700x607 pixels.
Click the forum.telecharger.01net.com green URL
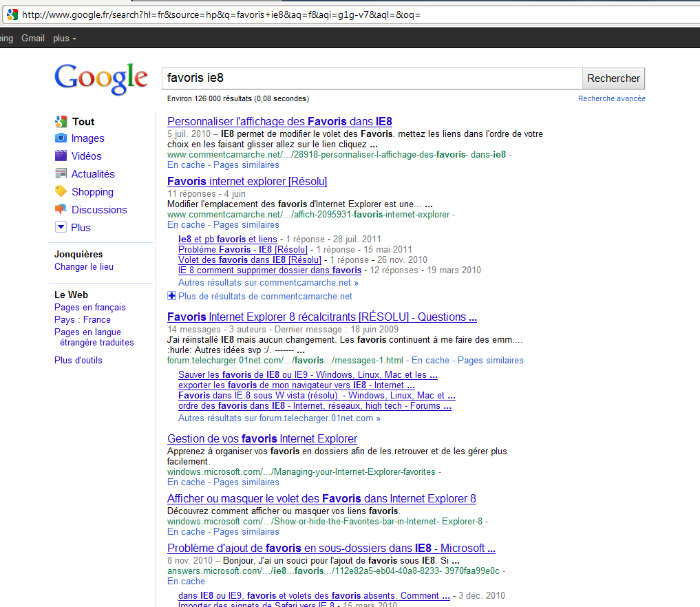pos(285,360)
